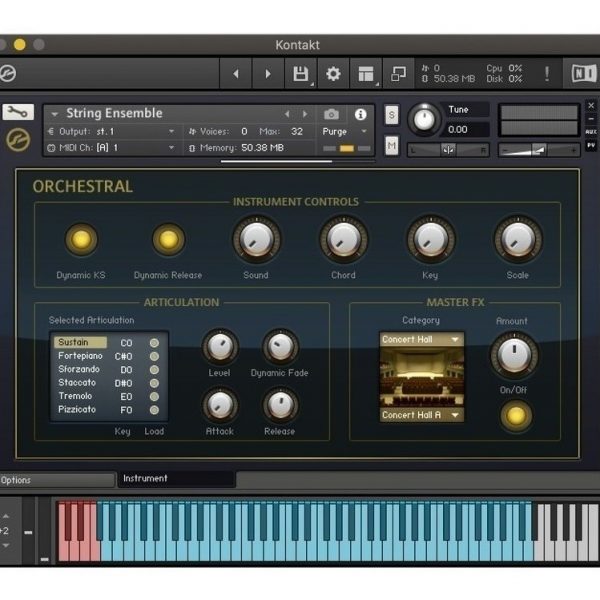600x600 pixels.
Task: Click the AUX button on instrument header
Action: click(591, 131)
